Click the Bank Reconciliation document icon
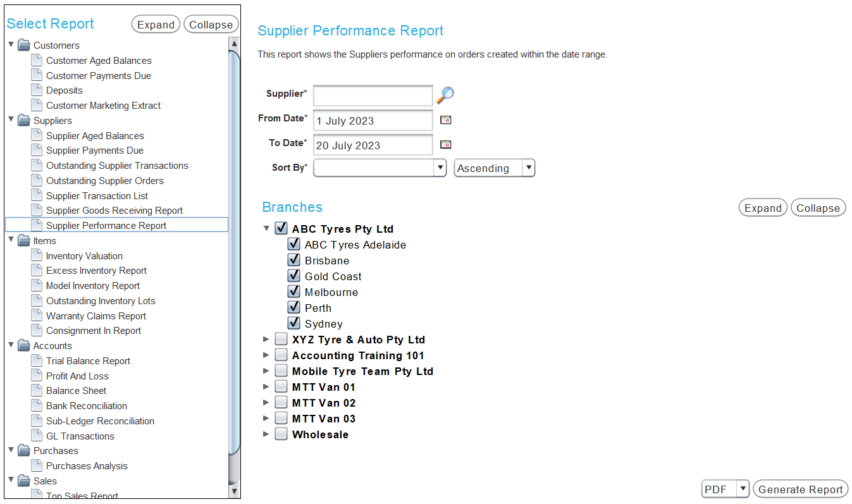 (37, 406)
